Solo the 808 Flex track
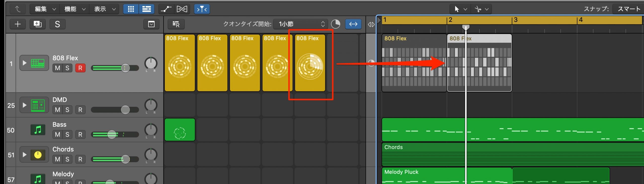Viewport: 644px width, 184px height. [67, 68]
